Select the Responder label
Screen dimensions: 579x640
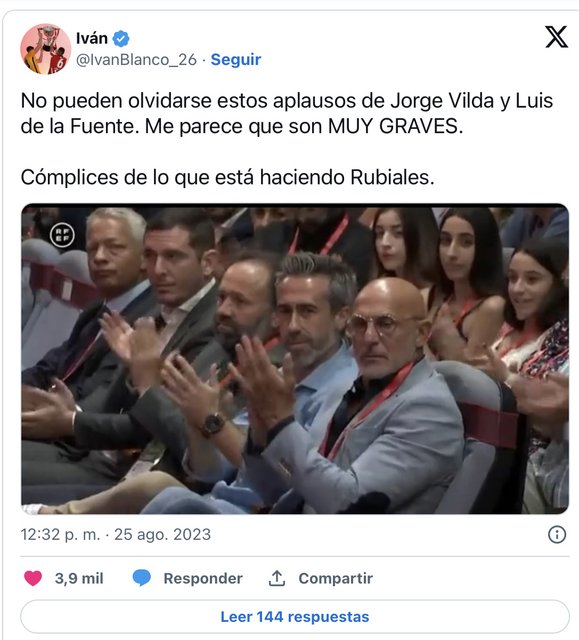(203, 578)
